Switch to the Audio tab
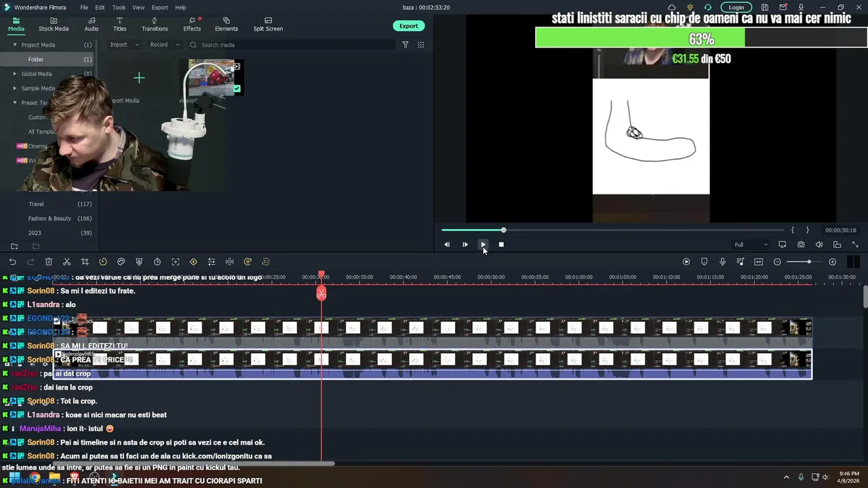 tap(92, 24)
